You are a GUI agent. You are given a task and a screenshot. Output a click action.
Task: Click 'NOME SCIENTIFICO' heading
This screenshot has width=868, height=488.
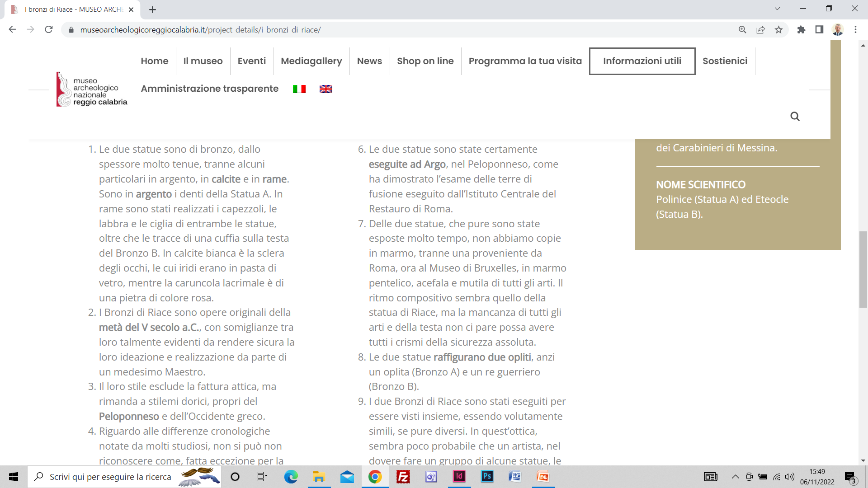pos(700,184)
